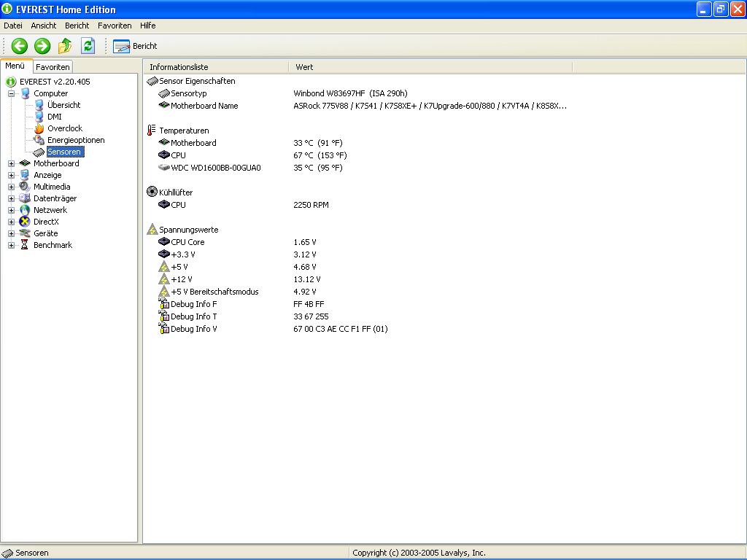Click the Anzeige monitor icon

click(25, 175)
